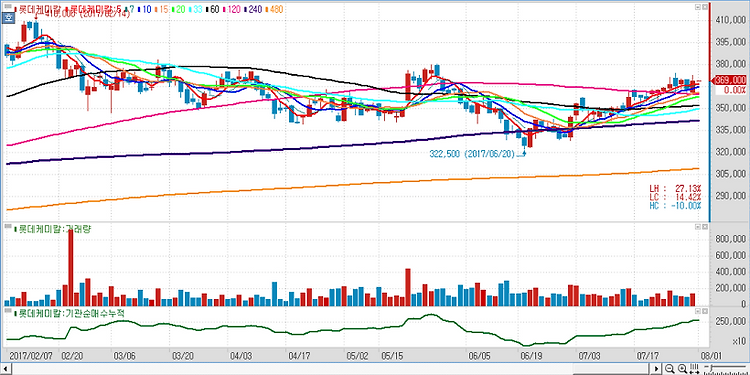Click the 2017/02/07 date axis label

point(30,356)
